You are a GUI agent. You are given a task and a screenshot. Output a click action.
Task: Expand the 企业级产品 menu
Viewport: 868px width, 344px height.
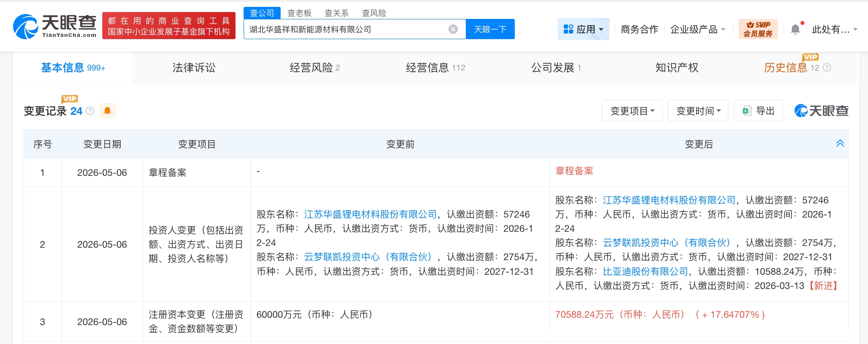(697, 29)
